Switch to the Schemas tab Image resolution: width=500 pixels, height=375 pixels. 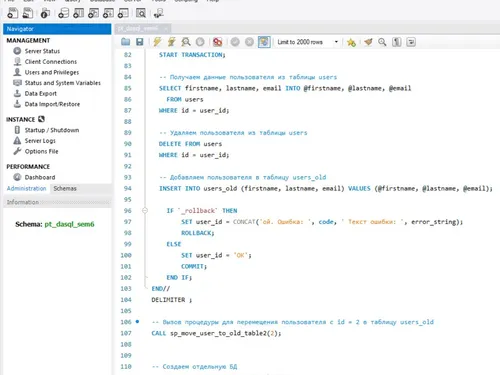pyautogui.click(x=65, y=189)
